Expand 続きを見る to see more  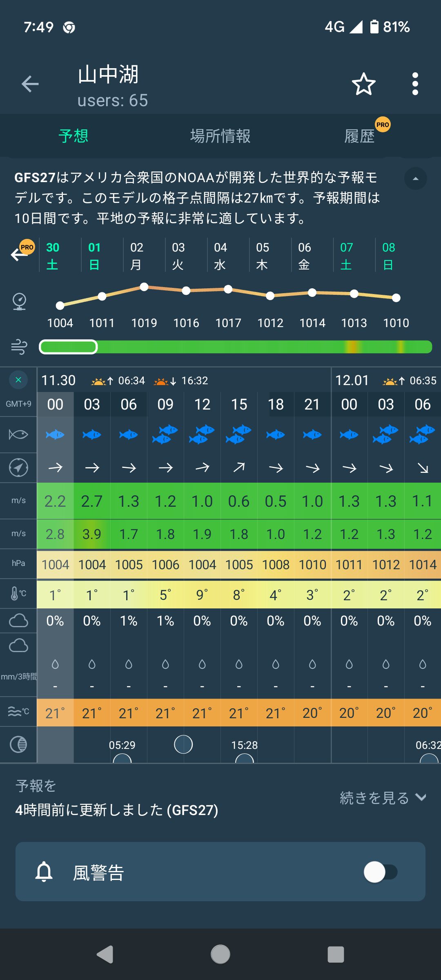pos(383,797)
